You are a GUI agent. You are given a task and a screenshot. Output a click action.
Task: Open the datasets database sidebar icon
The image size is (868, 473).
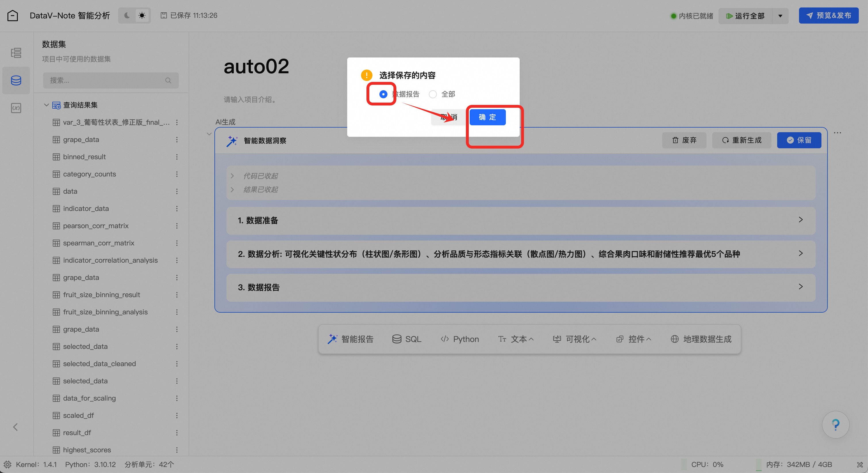click(16, 80)
